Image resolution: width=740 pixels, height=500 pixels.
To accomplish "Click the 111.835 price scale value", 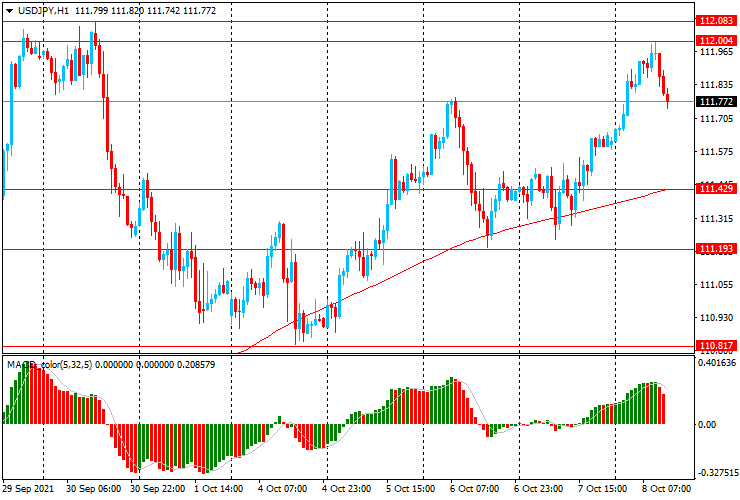I will point(716,85).
